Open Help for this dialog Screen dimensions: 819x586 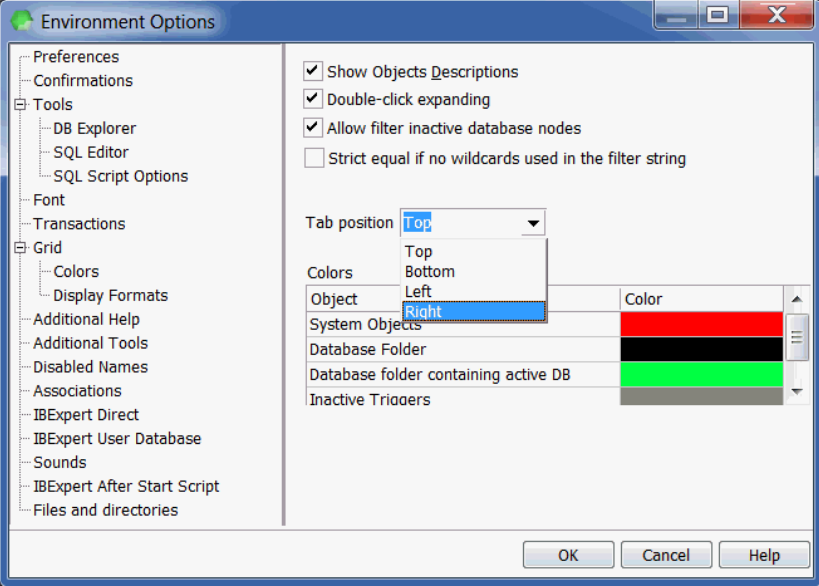coord(764,555)
